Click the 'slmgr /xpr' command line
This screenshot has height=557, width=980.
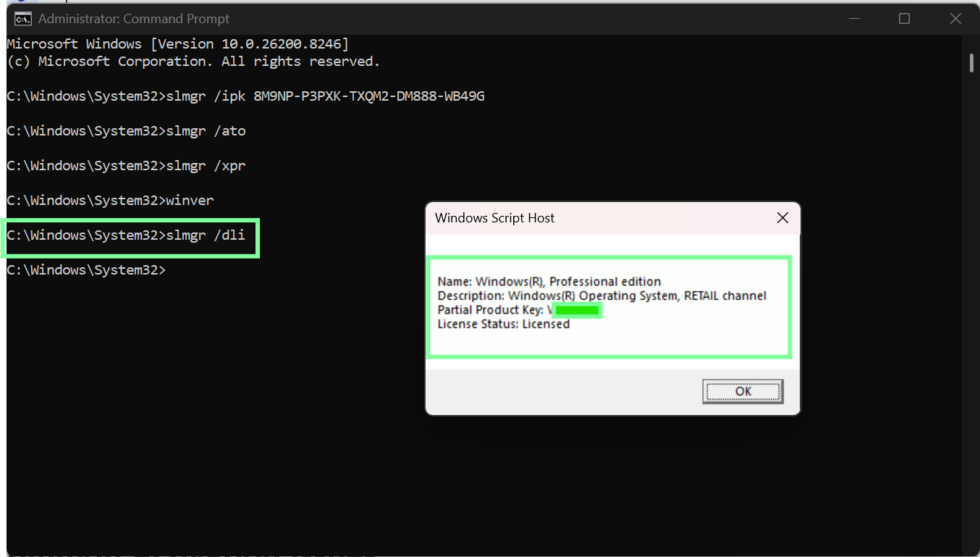tap(126, 166)
